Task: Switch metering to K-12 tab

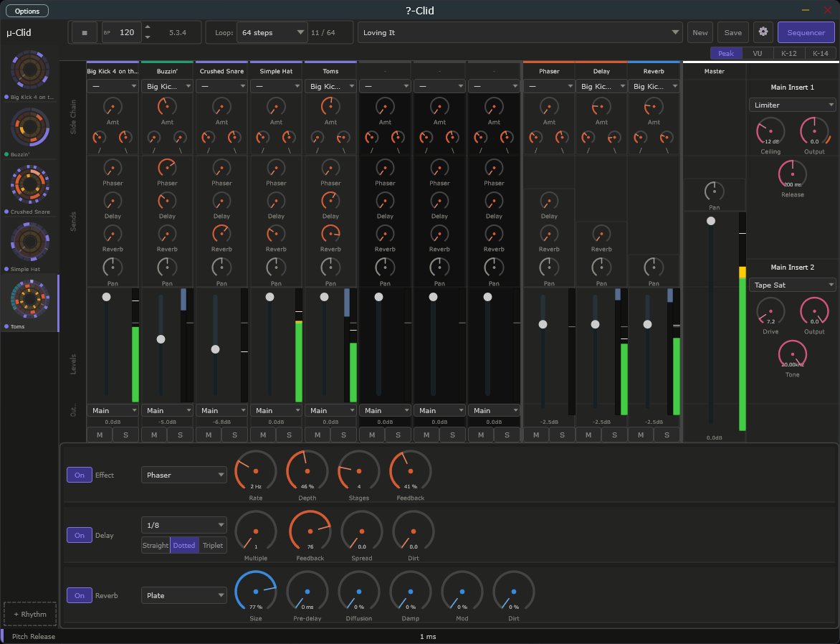Action: 788,53
